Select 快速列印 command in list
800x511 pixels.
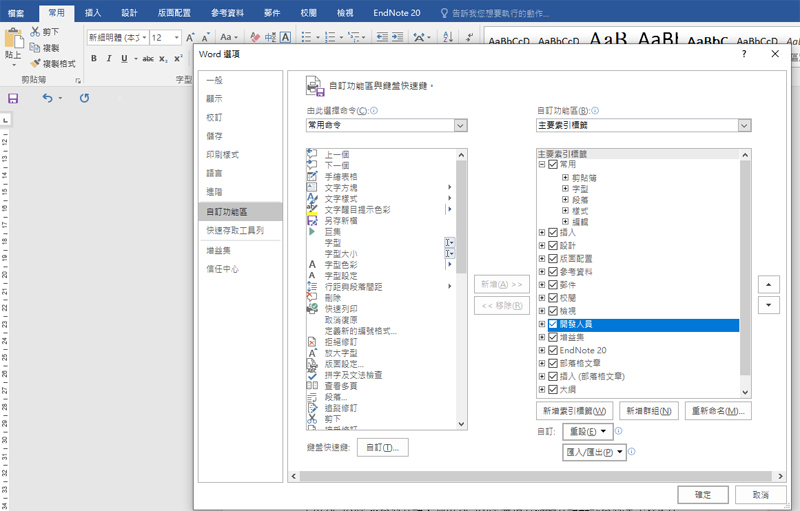click(341, 309)
